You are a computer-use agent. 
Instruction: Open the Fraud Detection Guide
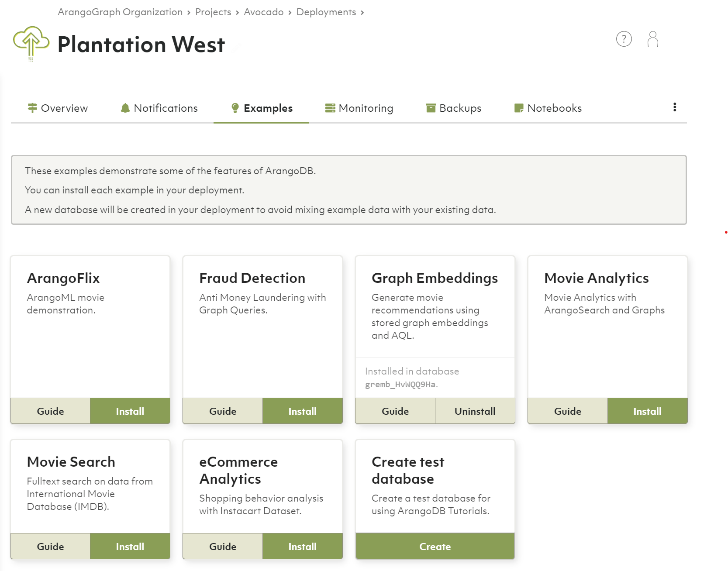[x=223, y=411]
